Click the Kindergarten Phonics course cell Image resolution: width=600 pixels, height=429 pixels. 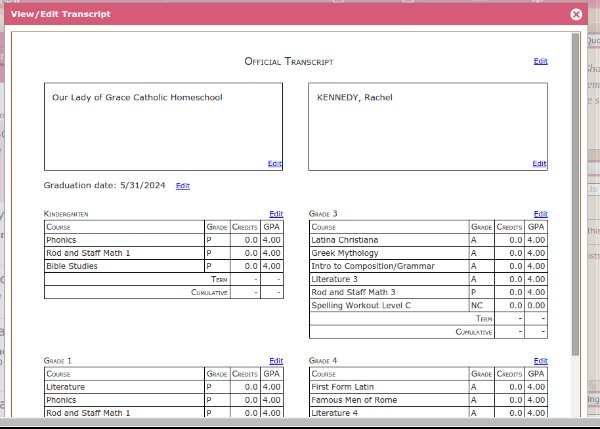point(124,240)
